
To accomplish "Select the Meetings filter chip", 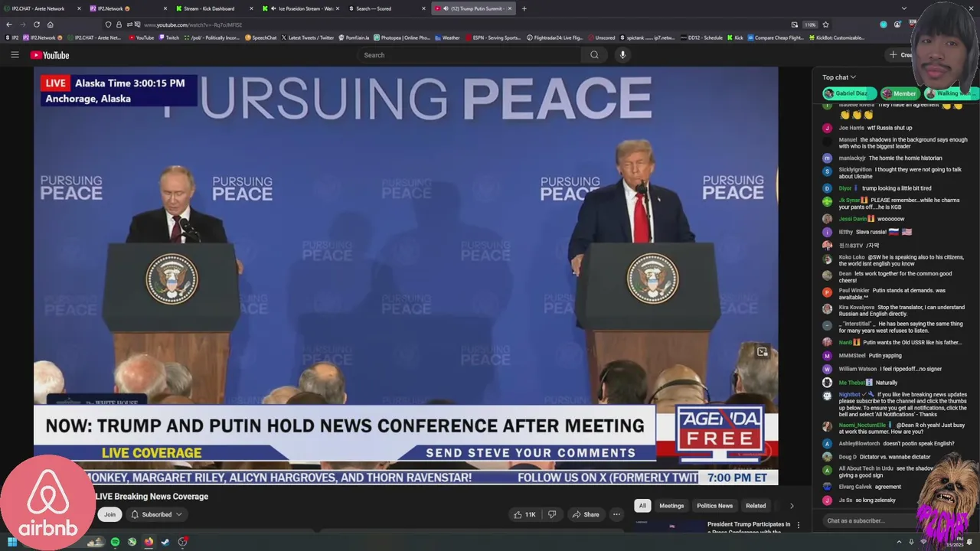I will tap(671, 506).
